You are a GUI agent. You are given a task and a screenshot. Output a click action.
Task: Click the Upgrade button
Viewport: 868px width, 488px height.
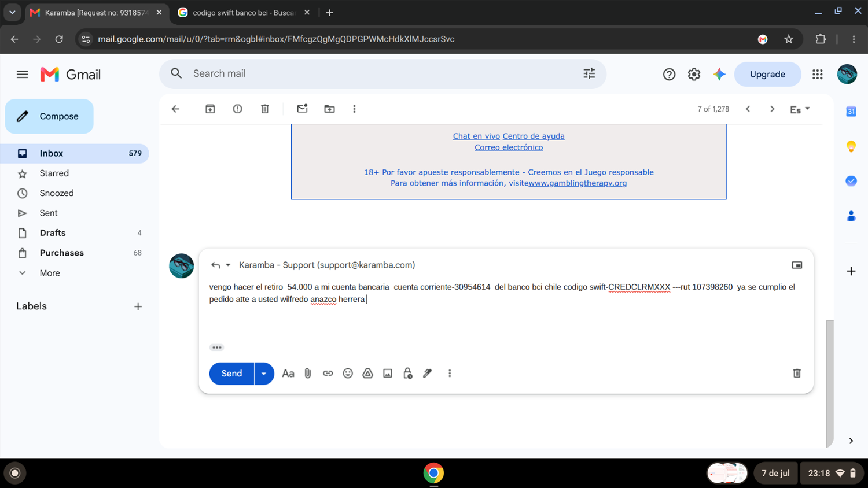coord(767,74)
